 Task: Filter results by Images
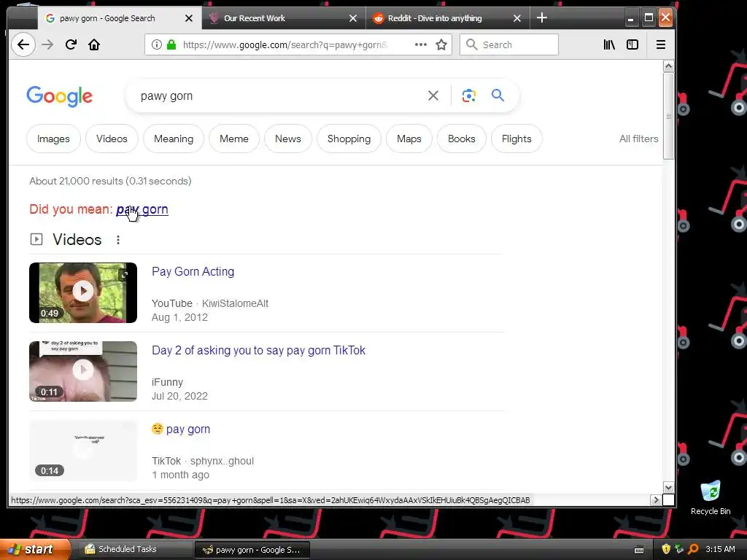point(53,139)
